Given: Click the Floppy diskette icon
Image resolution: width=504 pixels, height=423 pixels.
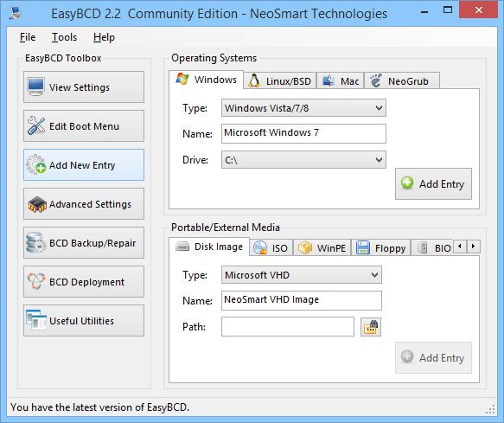Looking at the screenshot, I should [363, 248].
